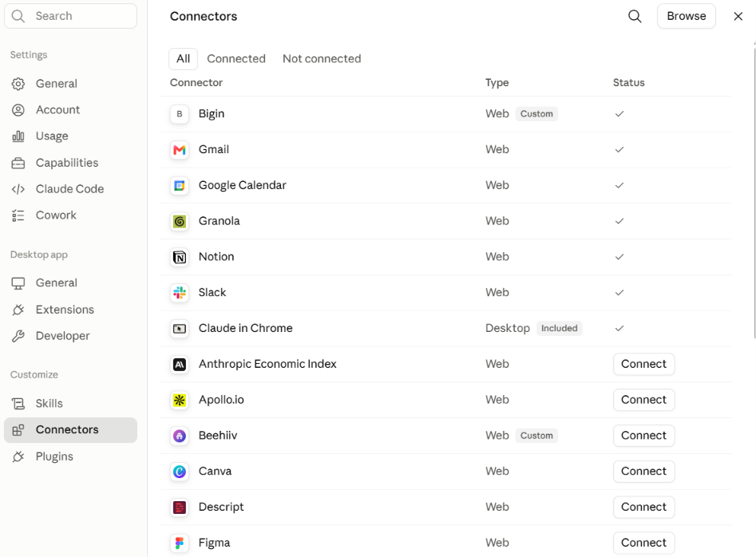Image resolution: width=756 pixels, height=557 pixels.
Task: Click the Included badge on Claude in Chrome
Action: coord(560,329)
